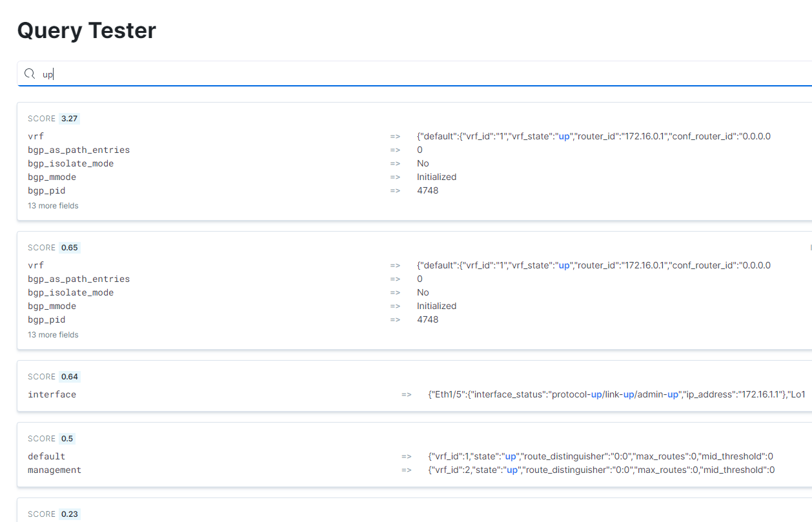Click value "Initialized" in the 3.27 result

coord(436,177)
